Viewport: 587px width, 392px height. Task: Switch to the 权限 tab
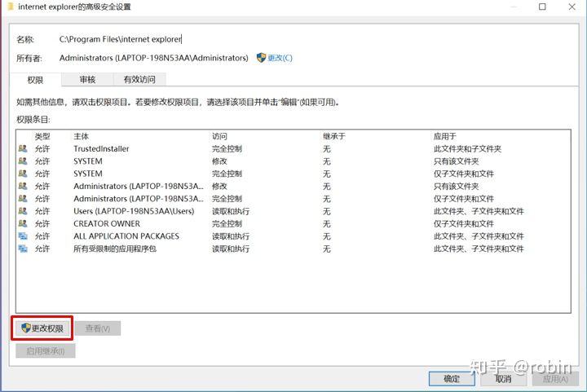pyautogui.click(x=35, y=80)
